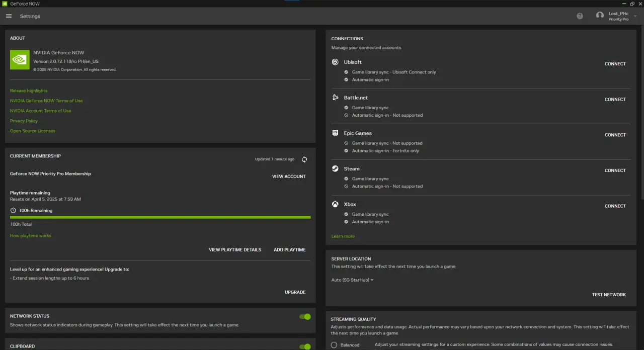
Task: Click the STREAMING QUALITY heading
Action: 353,319
